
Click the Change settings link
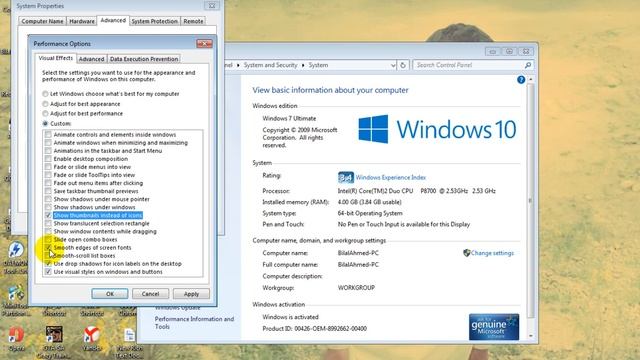(492, 253)
